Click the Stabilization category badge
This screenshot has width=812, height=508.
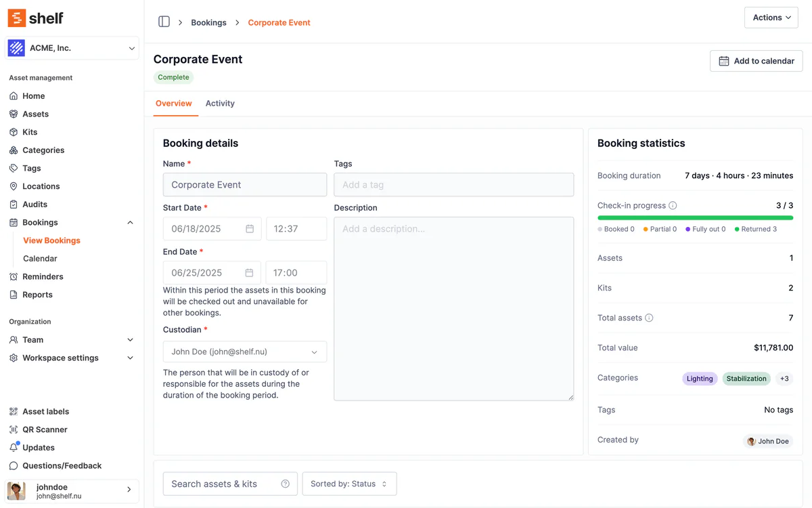pos(746,379)
